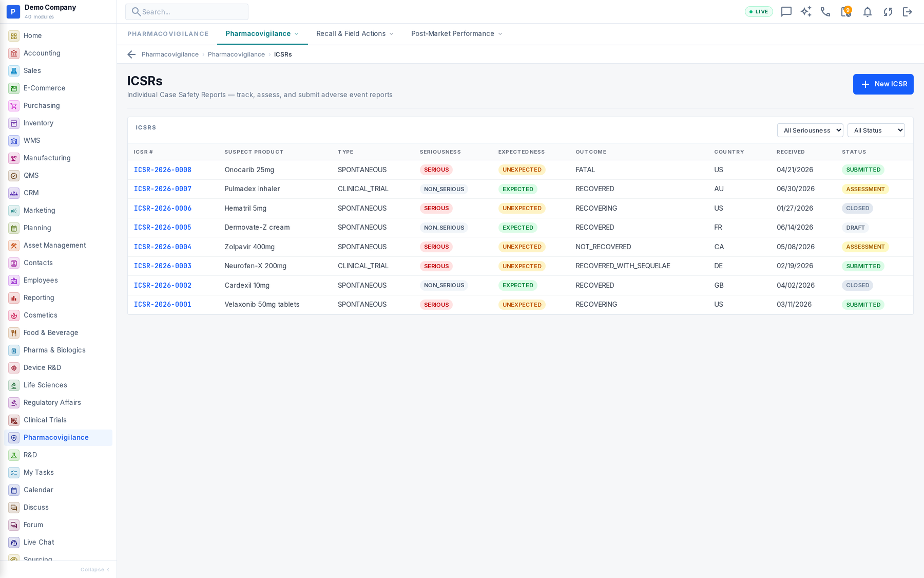Open the All Seriousness filter dropdown
This screenshot has width=924, height=578.
pos(810,130)
